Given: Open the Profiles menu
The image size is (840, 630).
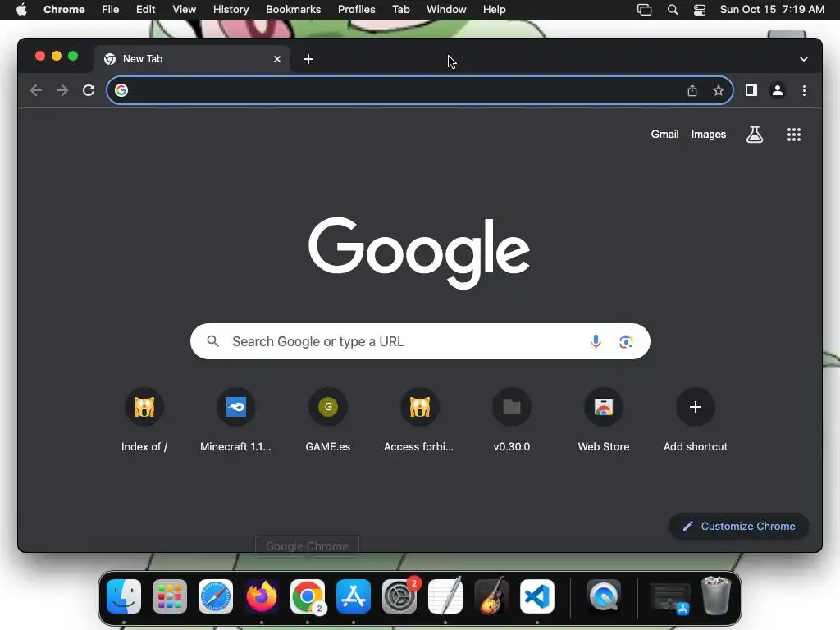Looking at the screenshot, I should (x=356, y=10).
